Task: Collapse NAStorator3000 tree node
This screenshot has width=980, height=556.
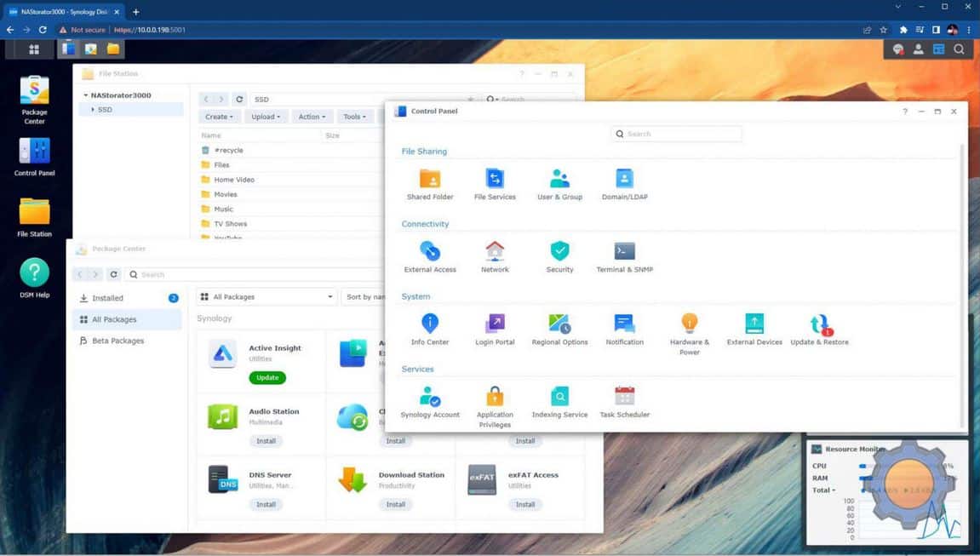Action: coord(86,95)
